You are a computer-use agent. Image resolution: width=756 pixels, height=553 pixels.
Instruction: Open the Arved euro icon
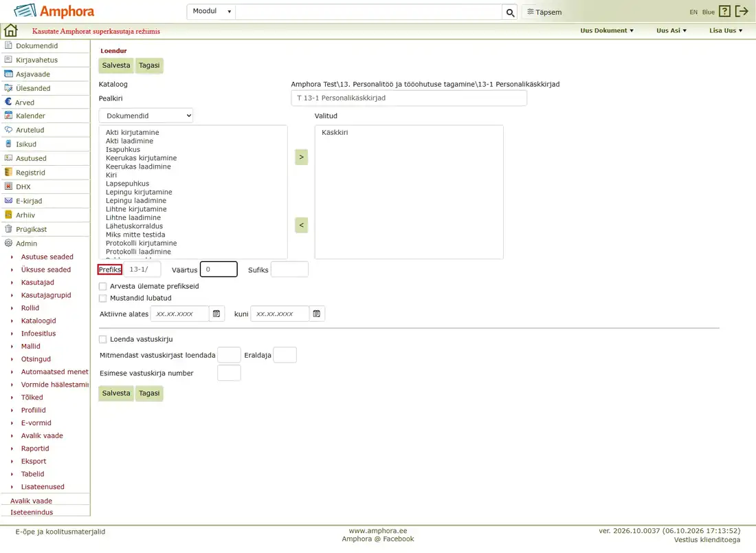8,102
